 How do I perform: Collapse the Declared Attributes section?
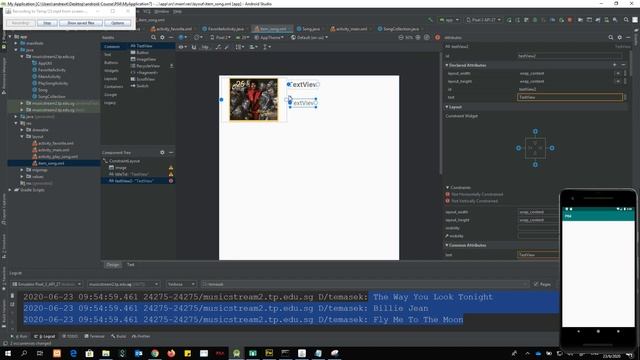[447, 65]
